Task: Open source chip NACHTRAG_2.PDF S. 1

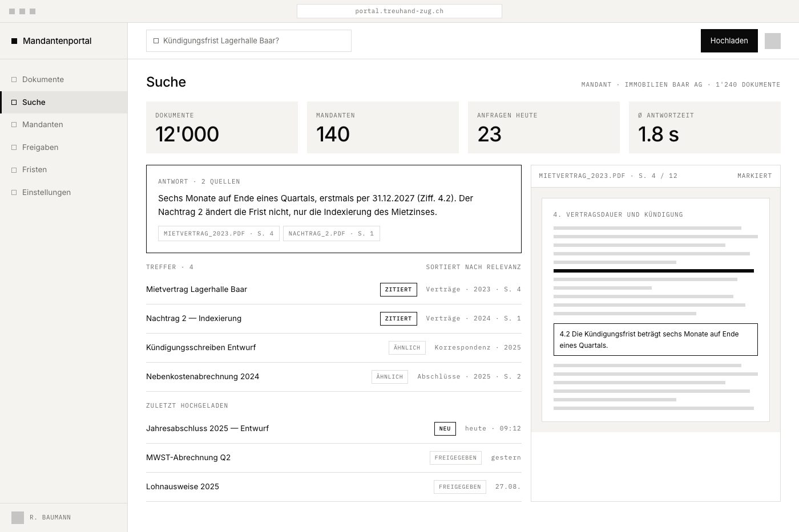Action: 331,233
